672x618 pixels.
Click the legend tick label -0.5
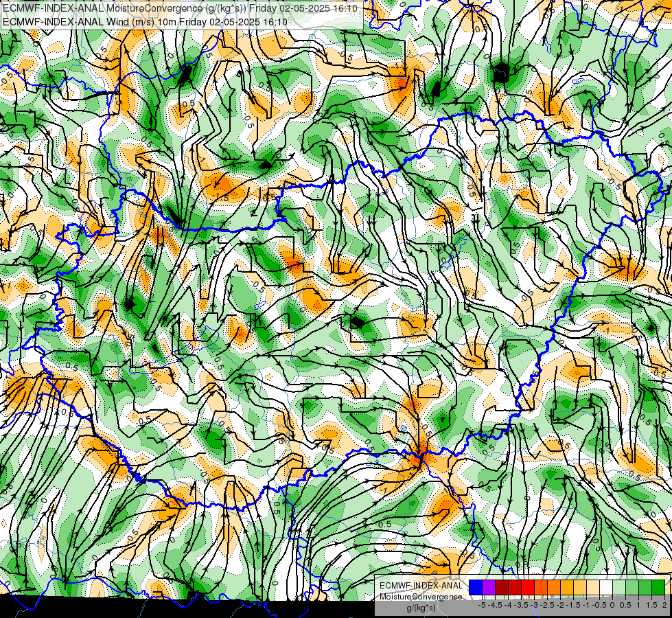click(x=599, y=605)
